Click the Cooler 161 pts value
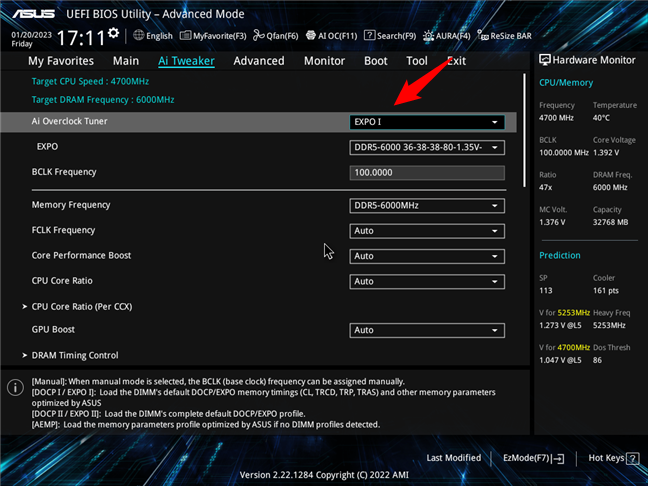The image size is (648, 486). tap(606, 291)
